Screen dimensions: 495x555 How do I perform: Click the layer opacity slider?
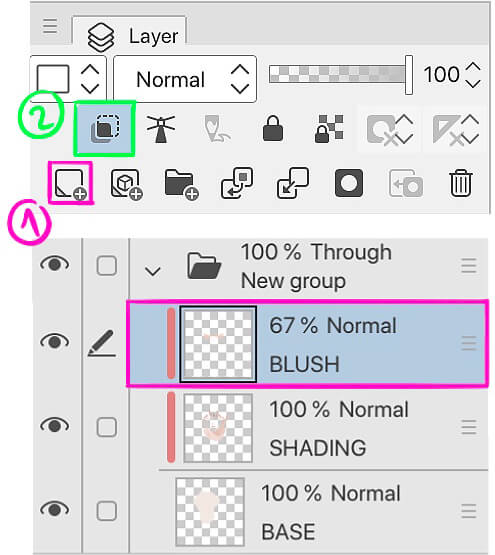[x=340, y=75]
